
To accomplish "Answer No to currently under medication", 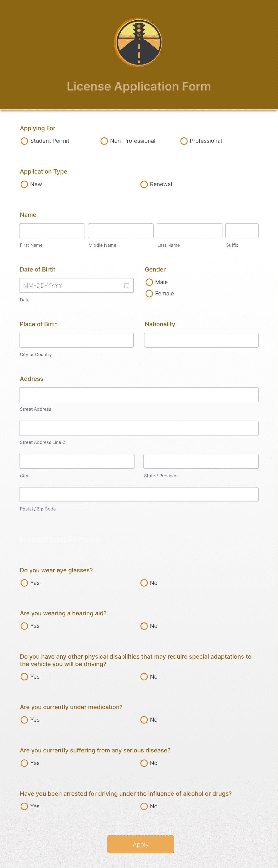I will [144, 720].
